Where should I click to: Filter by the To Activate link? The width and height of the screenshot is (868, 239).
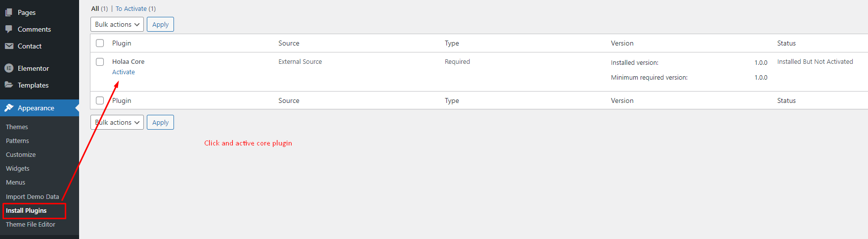(135, 8)
